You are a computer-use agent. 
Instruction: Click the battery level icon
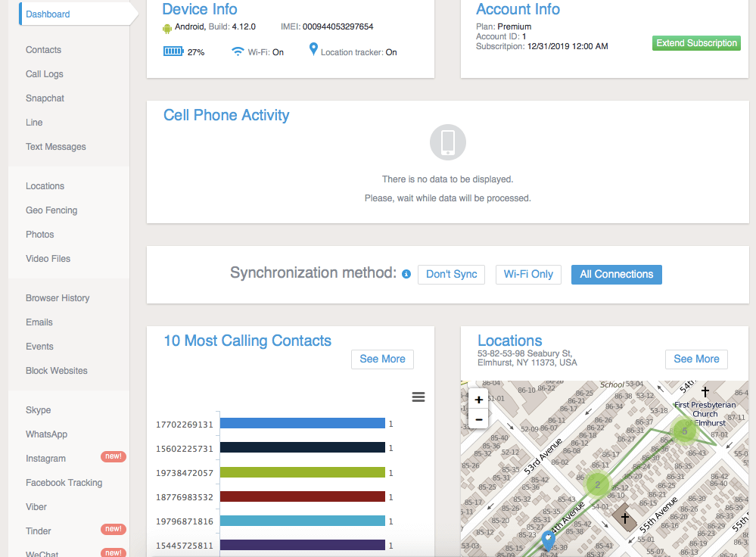pos(173,51)
